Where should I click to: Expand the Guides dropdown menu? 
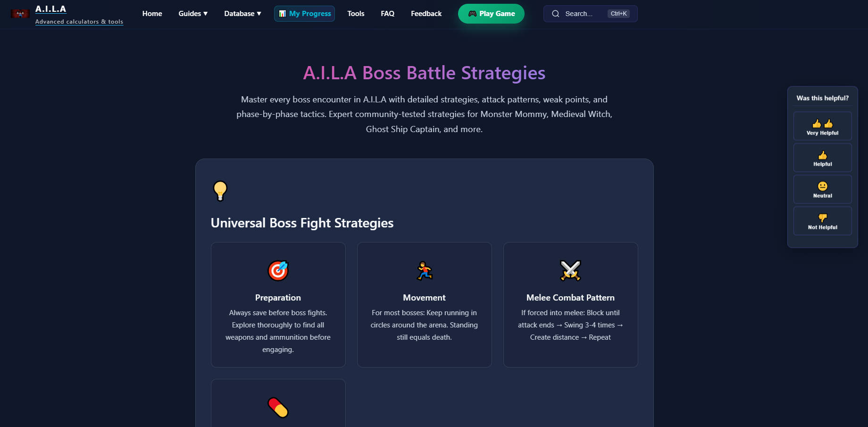click(x=193, y=14)
